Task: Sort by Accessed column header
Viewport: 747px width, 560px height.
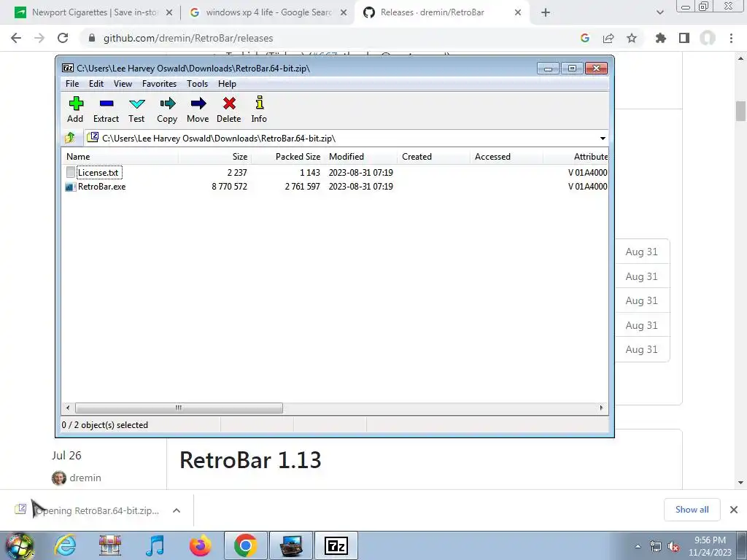Action: [x=506, y=157]
